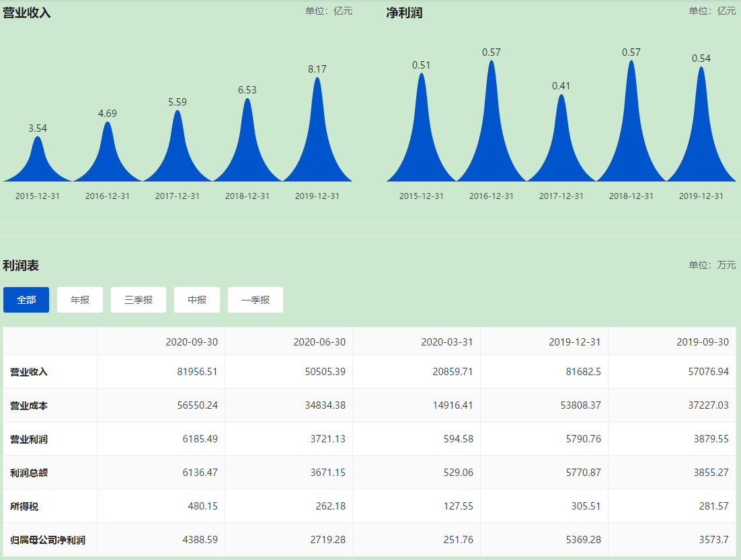Select the 归属母公司净利润 row label
Screen dimensions: 741x560
coord(48,540)
